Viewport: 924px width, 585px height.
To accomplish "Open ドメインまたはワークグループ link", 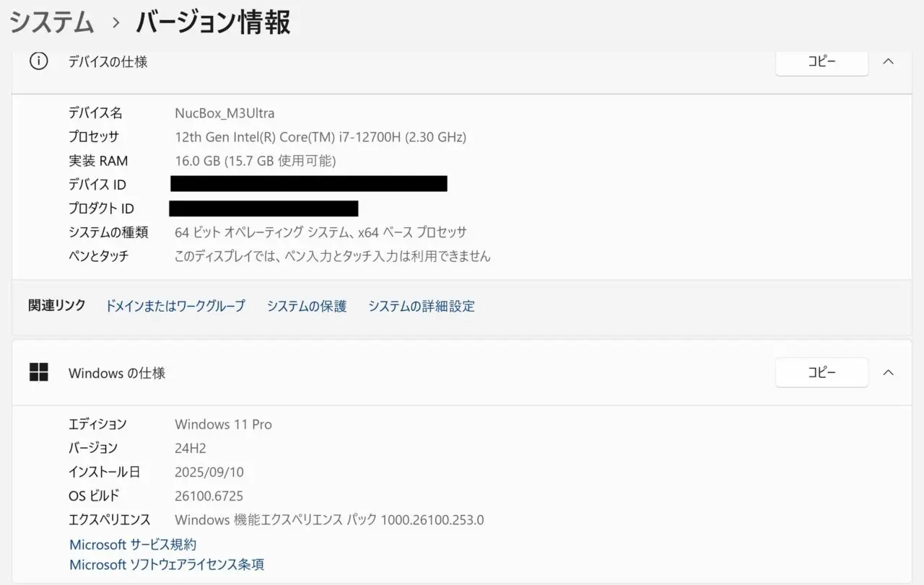I will click(175, 306).
